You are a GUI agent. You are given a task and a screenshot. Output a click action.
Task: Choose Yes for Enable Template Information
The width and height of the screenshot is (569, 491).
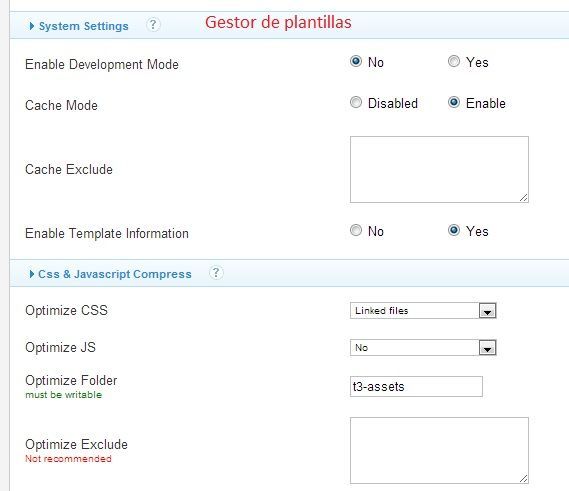coord(454,230)
